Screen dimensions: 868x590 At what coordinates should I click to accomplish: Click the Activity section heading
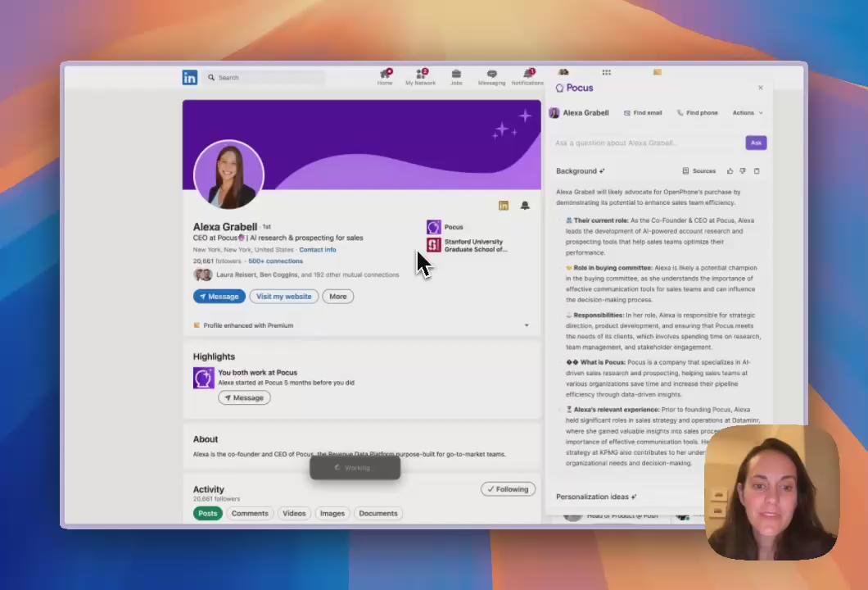[208, 489]
